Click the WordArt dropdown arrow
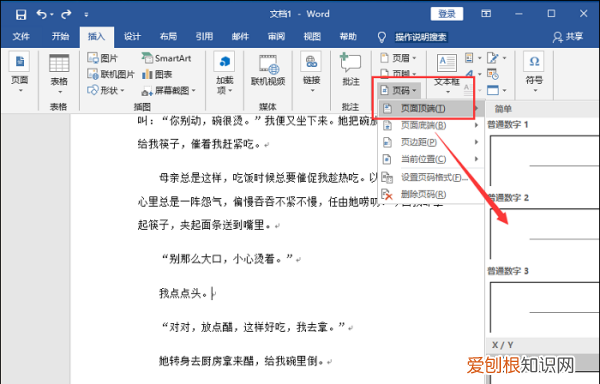 (x=479, y=74)
